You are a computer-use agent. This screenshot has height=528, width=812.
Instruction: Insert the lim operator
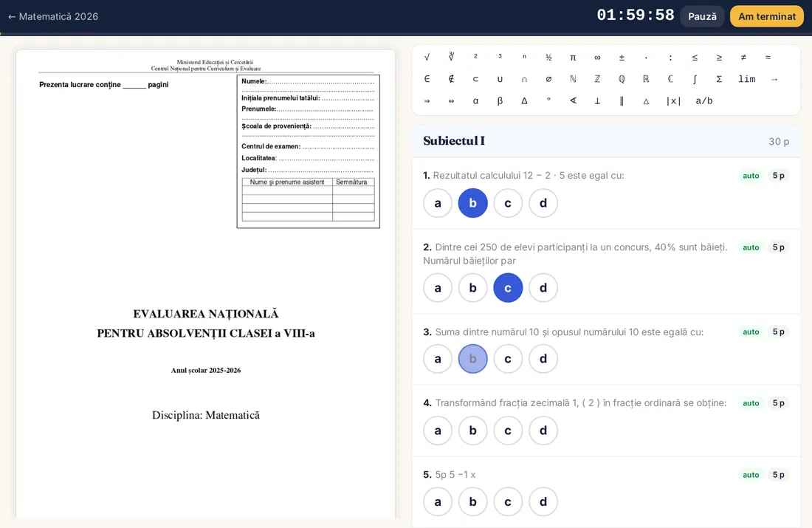click(x=747, y=79)
